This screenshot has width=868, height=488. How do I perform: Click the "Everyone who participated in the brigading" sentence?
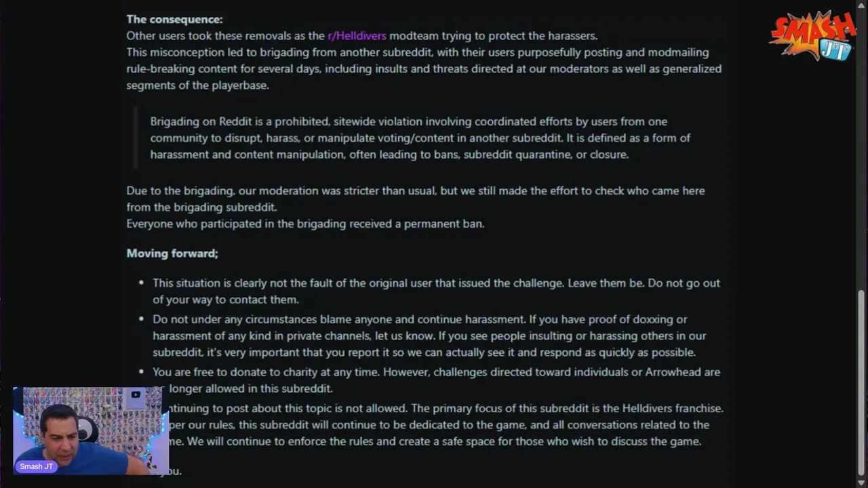click(305, 224)
